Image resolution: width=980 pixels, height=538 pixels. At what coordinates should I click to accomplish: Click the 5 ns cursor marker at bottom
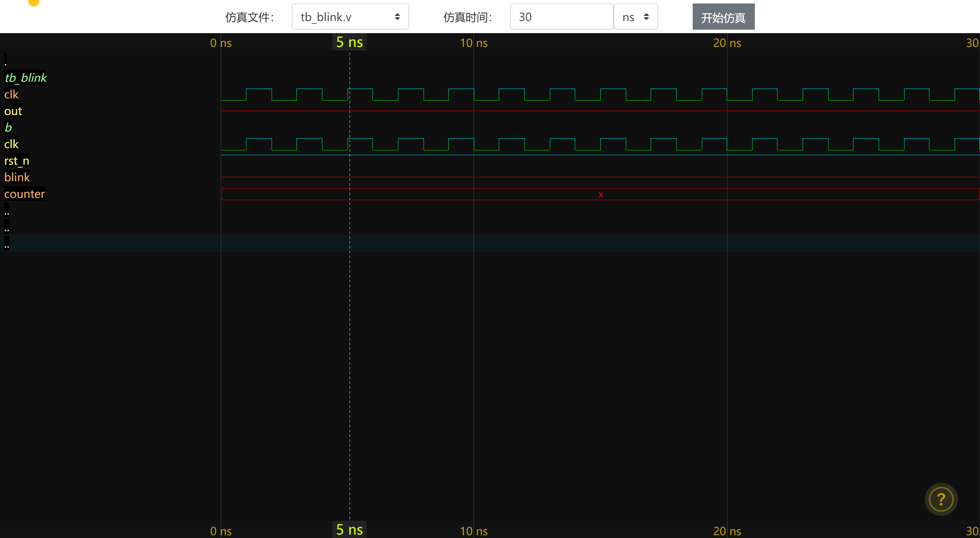tap(349, 529)
